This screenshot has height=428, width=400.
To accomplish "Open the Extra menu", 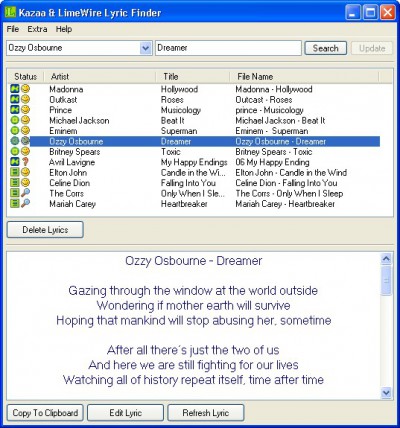I will [x=37, y=29].
